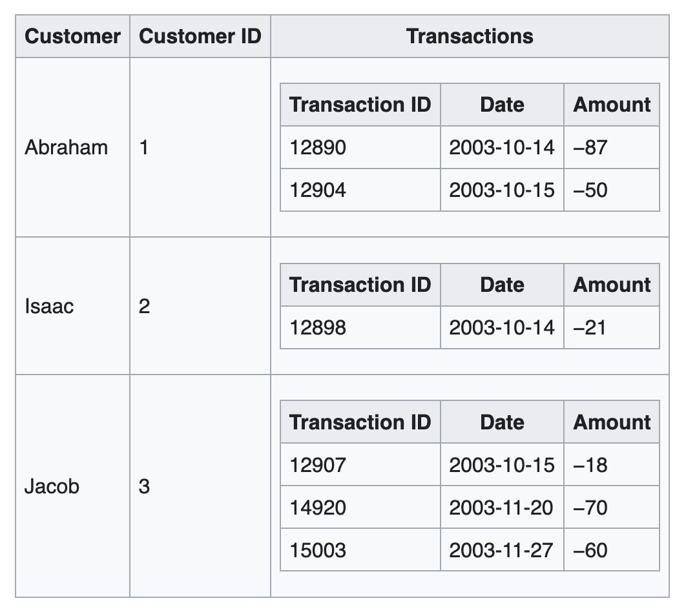This screenshot has width=686, height=616.
Task: Select transaction ID 12904 cell
Action: 318,190
